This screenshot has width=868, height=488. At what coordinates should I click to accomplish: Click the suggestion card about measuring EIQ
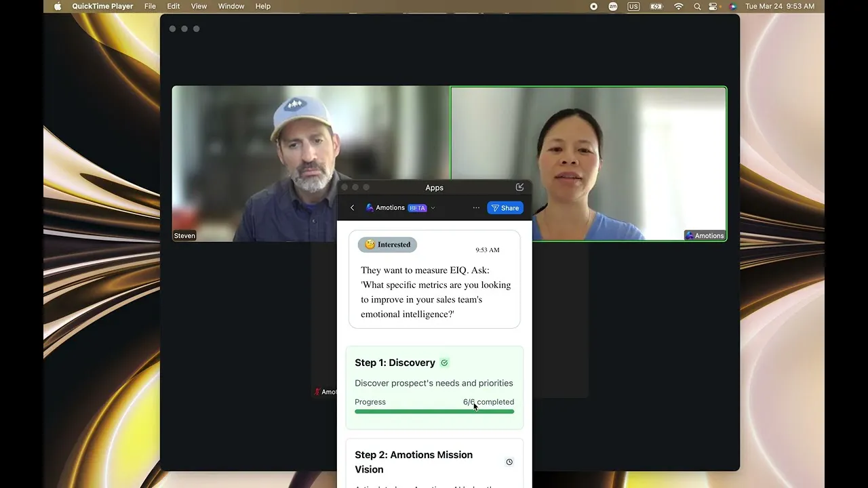tap(435, 279)
